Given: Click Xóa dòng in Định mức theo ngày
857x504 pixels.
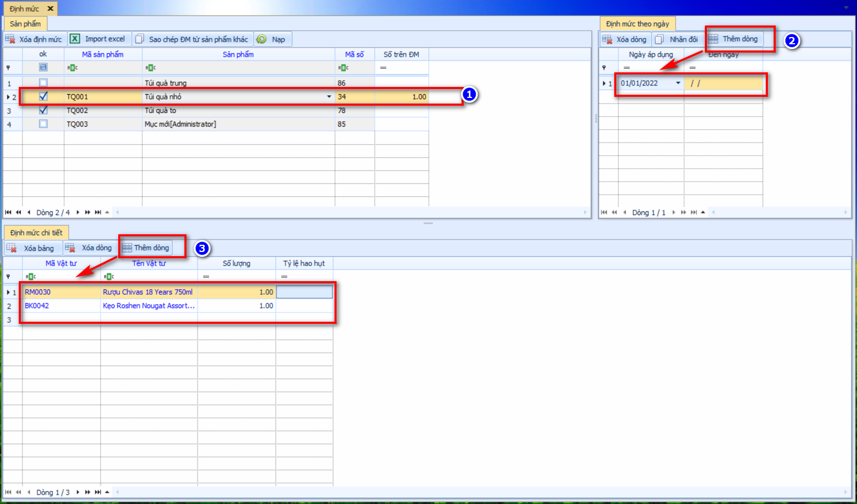Looking at the screenshot, I should tap(625, 39).
